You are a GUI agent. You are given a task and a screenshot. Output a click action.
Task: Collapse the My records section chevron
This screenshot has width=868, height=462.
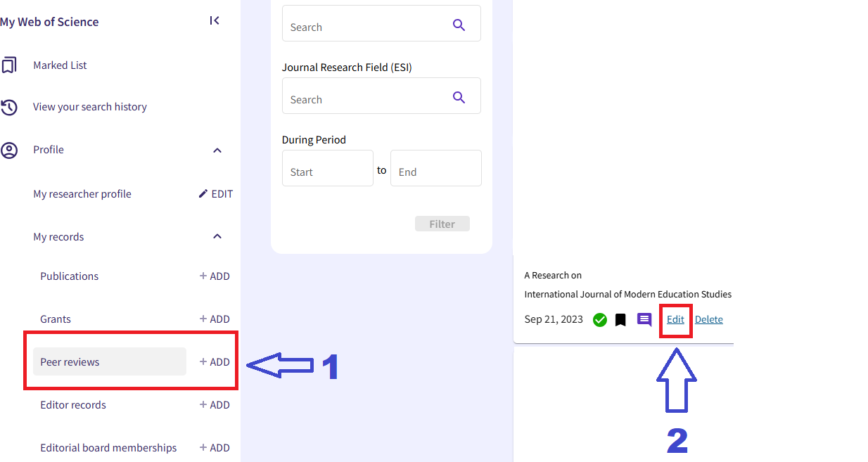(217, 237)
